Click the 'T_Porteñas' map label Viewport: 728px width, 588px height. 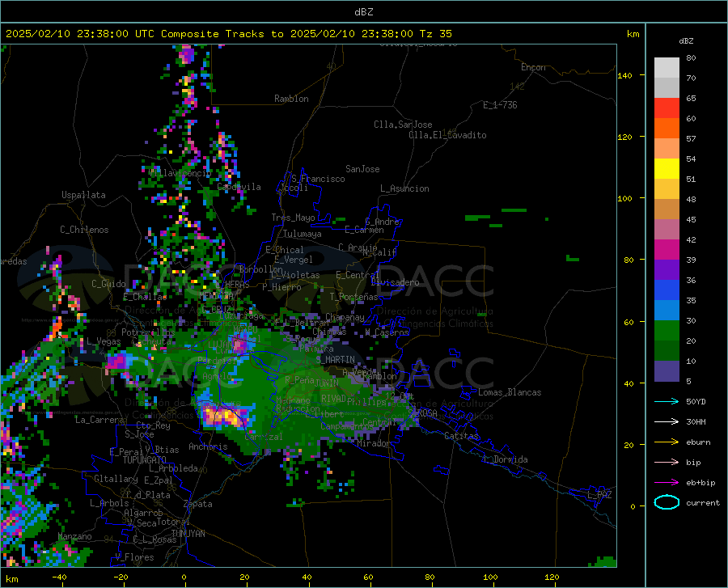click(x=353, y=297)
